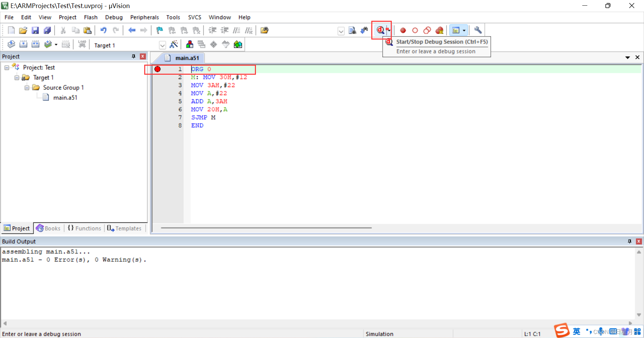Image resolution: width=644 pixels, height=338 pixels.
Task: Open the Flash menu
Action: pos(91,17)
